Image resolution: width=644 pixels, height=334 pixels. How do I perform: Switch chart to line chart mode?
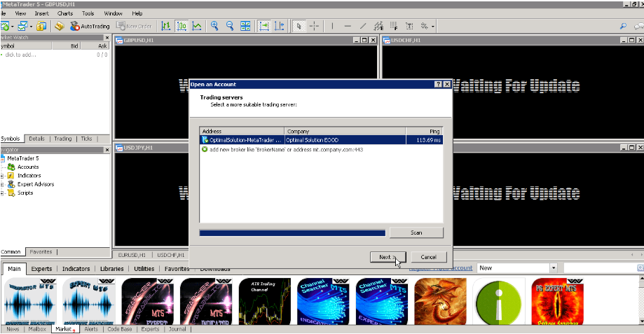pos(197,26)
